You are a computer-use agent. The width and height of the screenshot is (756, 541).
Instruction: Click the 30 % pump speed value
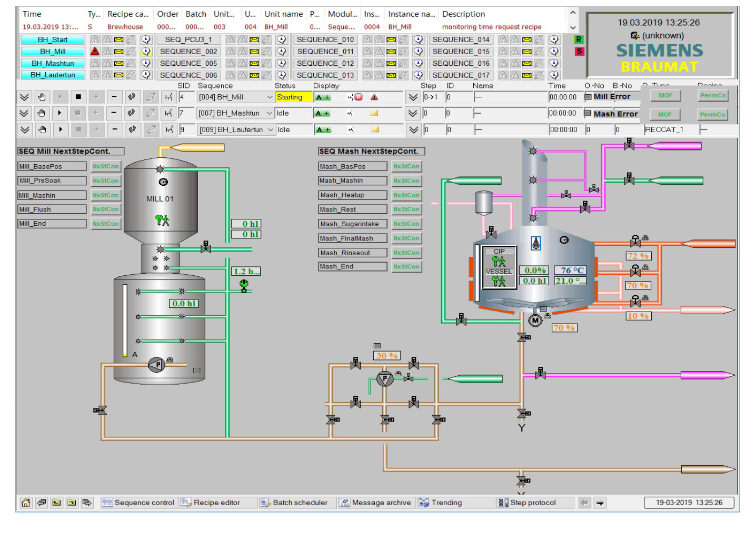coord(387,356)
